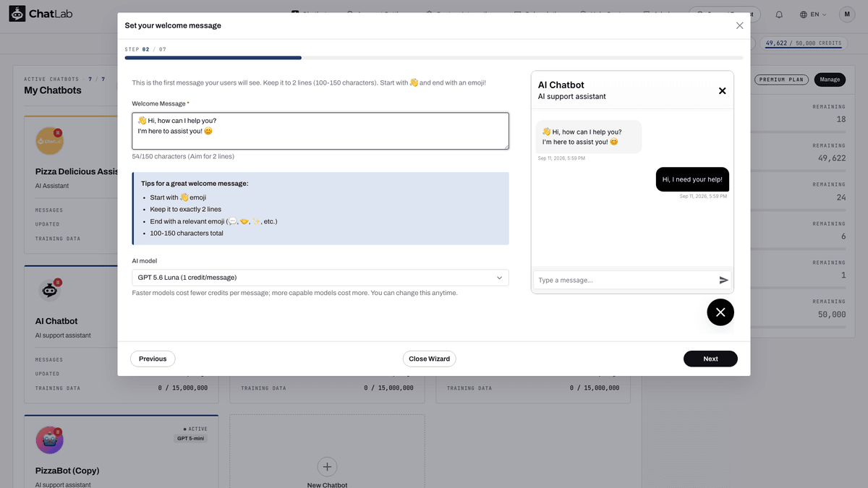Image resolution: width=868 pixels, height=488 pixels.
Task: Click the wizard step progress bar
Action: [x=434, y=58]
